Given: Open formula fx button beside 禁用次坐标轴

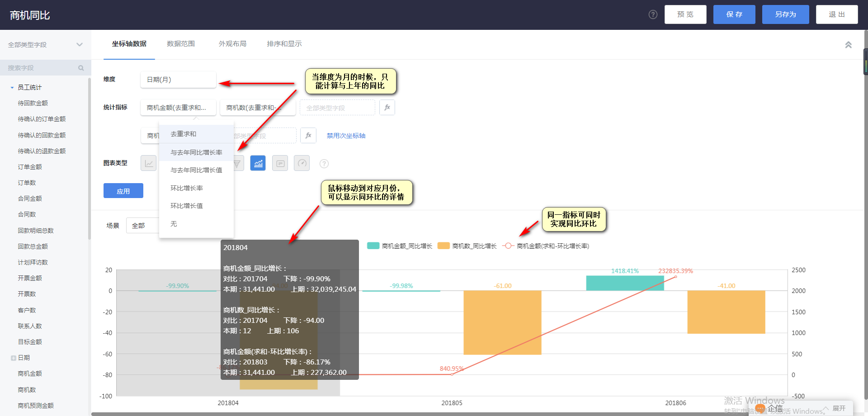Looking at the screenshot, I should coord(308,135).
